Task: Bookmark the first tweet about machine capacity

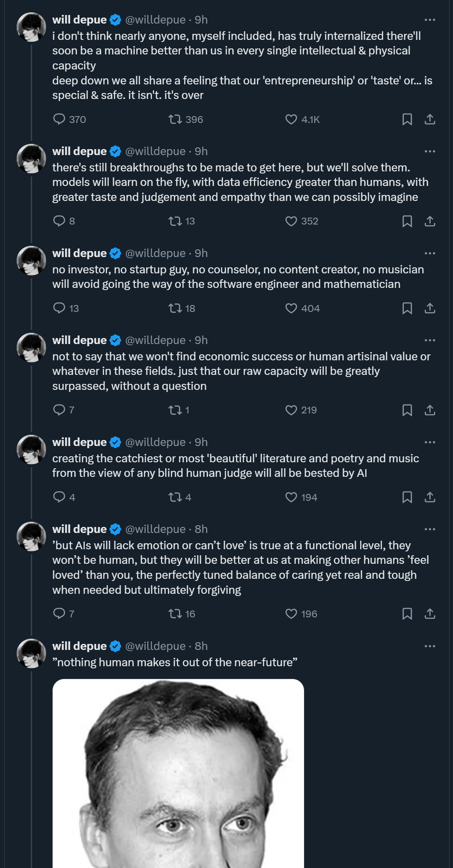Action: [x=407, y=119]
